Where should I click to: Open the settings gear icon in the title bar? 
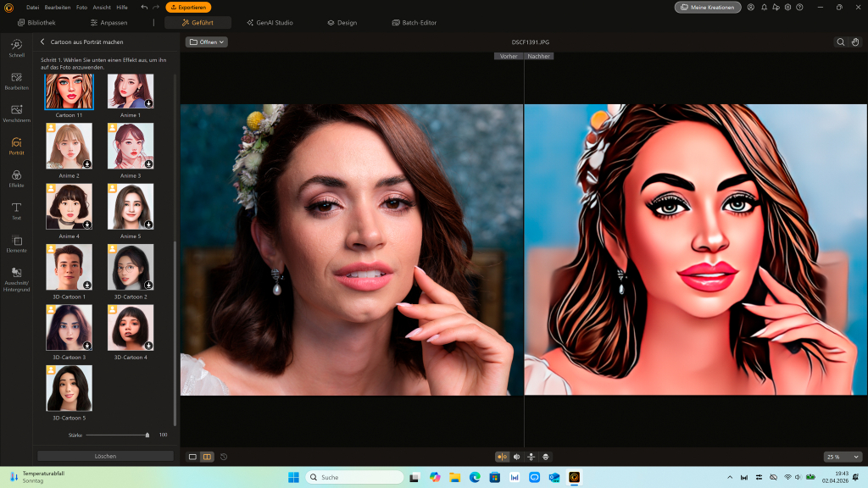pyautogui.click(x=787, y=7)
